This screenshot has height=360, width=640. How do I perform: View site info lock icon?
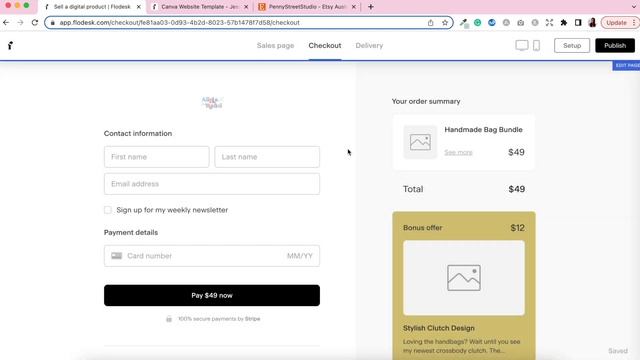(53, 23)
